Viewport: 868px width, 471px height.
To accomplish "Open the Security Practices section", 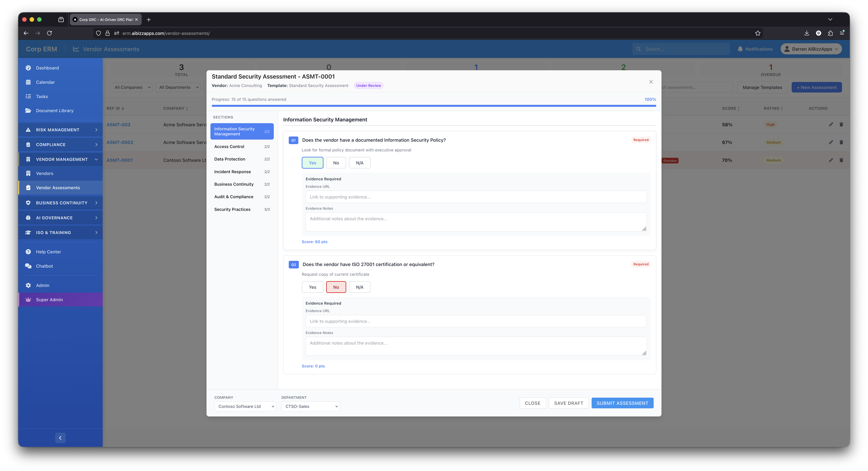I will pyautogui.click(x=232, y=209).
